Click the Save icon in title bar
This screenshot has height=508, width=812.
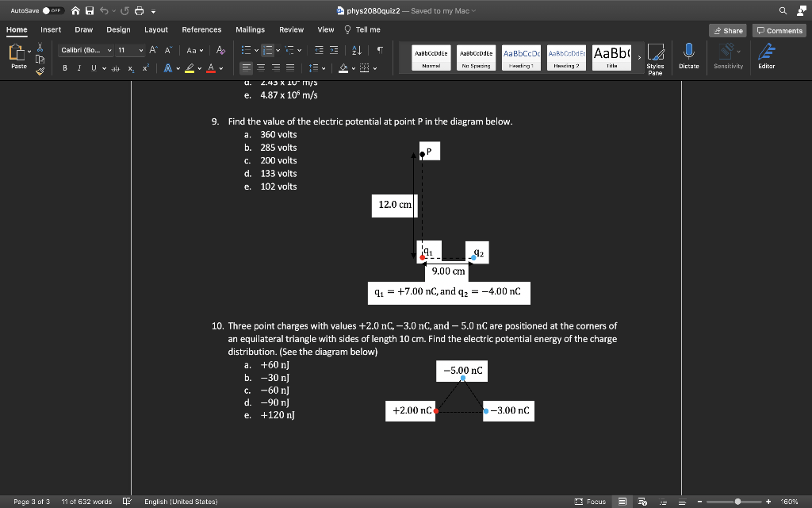(x=90, y=11)
